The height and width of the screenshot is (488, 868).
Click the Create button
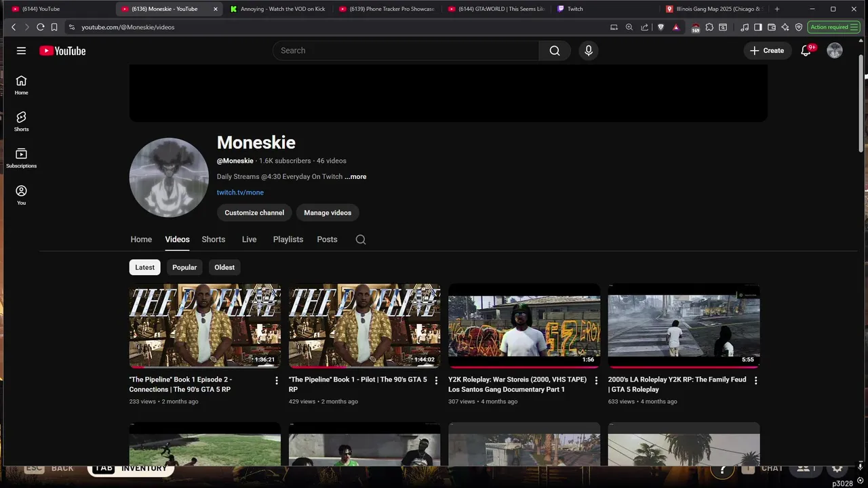tap(767, 51)
